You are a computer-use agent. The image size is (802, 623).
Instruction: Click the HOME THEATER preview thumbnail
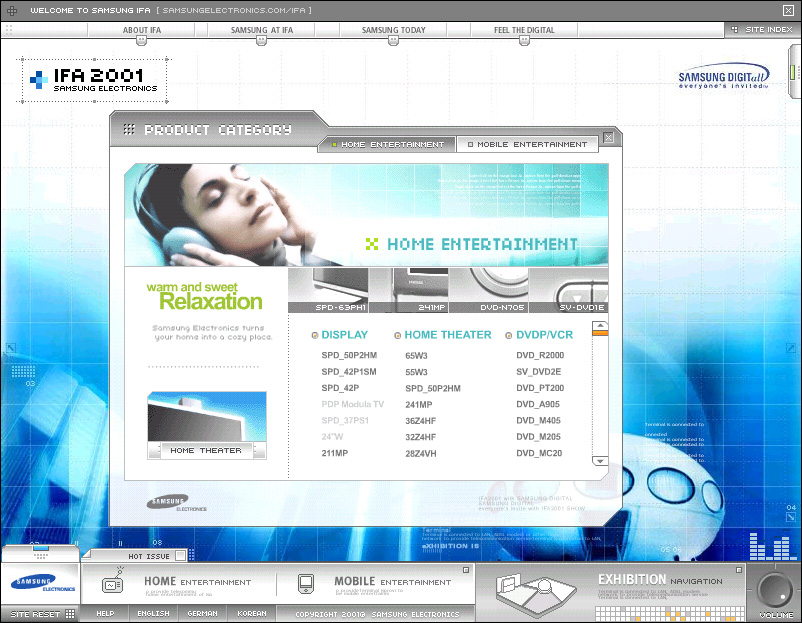coord(207,425)
